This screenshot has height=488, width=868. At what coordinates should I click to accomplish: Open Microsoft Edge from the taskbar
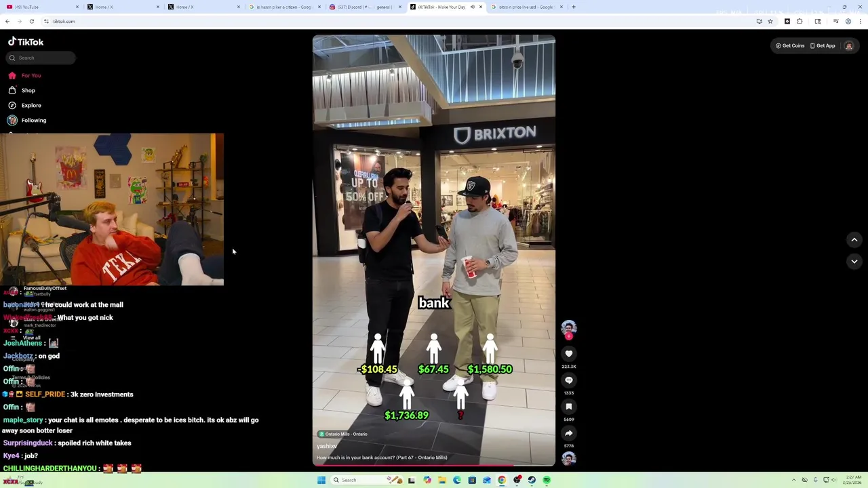point(457,480)
